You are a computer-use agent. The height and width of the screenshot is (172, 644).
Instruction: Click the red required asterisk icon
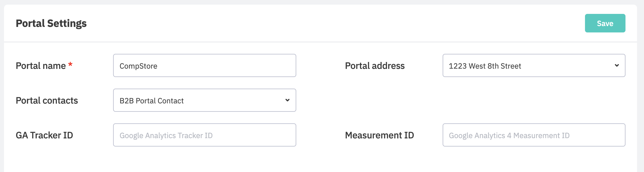click(x=70, y=65)
